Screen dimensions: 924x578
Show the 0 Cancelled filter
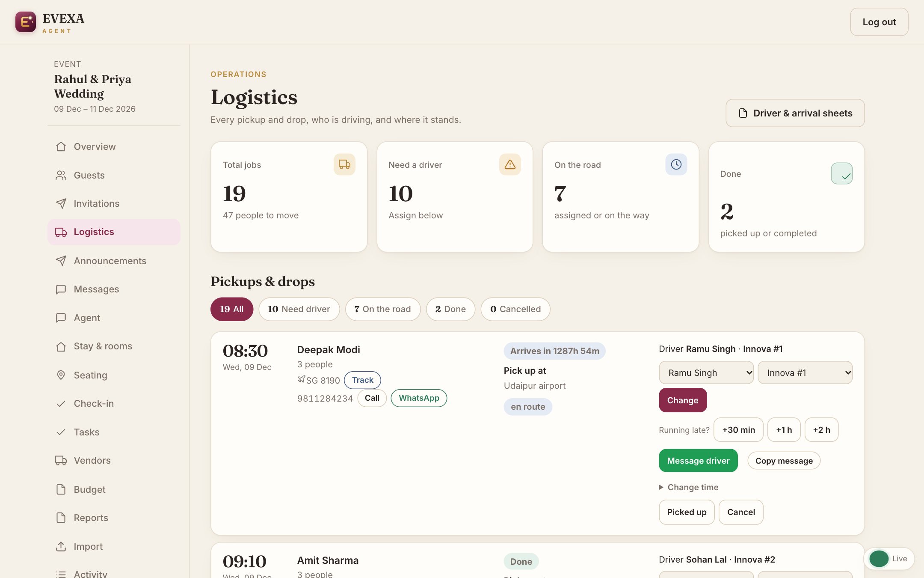point(515,309)
